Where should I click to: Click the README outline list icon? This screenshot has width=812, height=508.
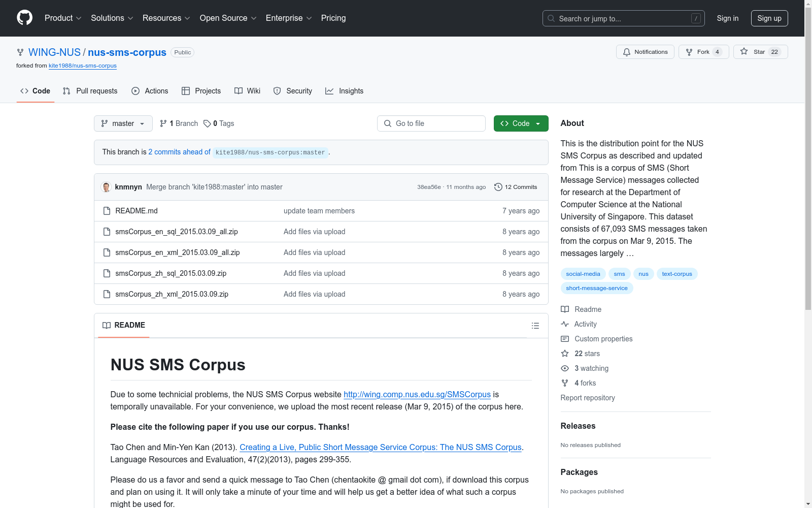pyautogui.click(x=535, y=326)
